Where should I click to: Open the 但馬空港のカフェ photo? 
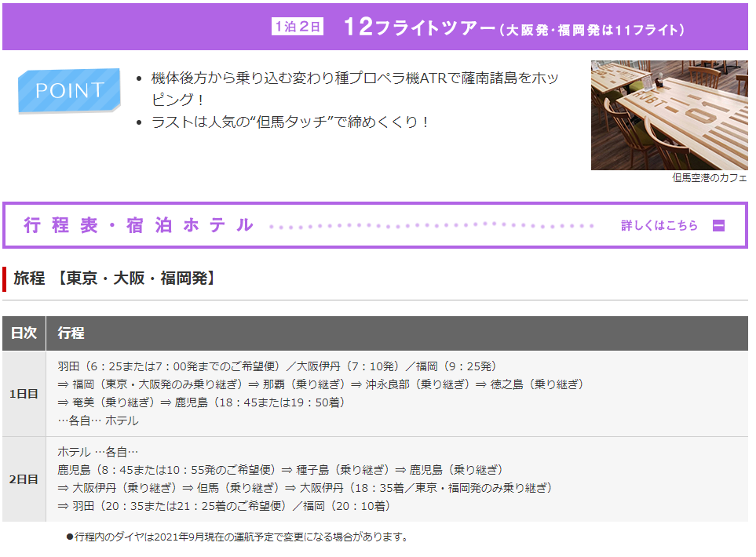[x=669, y=115]
